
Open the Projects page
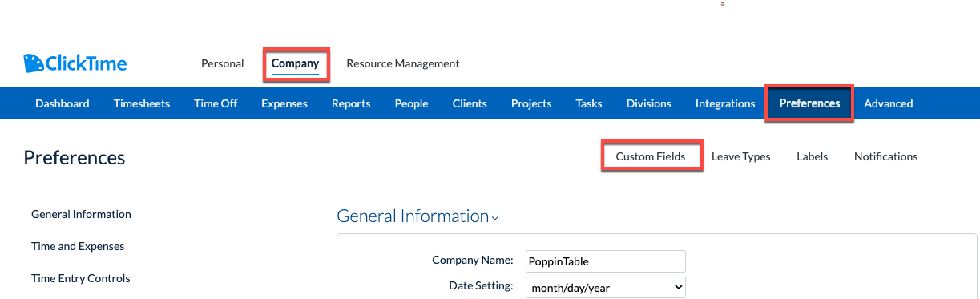531,103
